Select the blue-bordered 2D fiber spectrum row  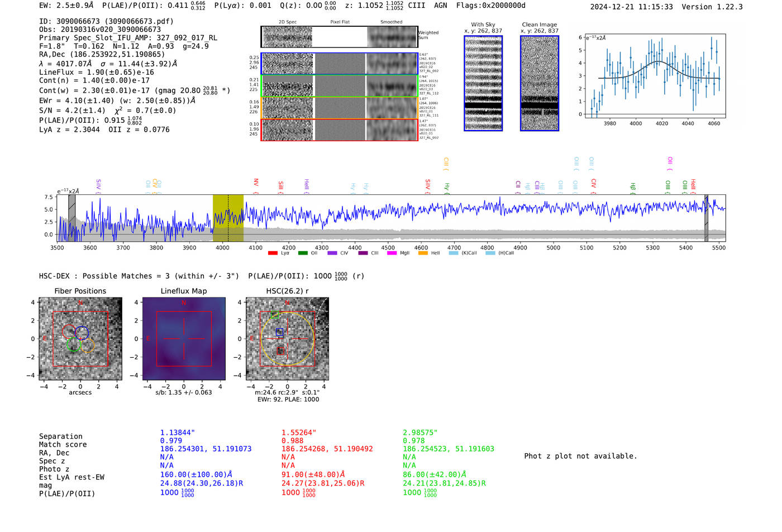click(340, 64)
